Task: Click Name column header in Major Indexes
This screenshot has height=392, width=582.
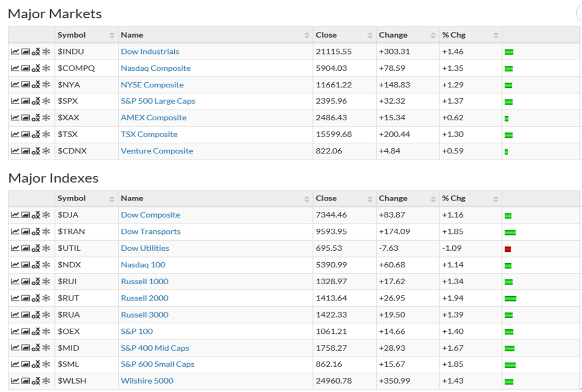Action: pos(132,199)
